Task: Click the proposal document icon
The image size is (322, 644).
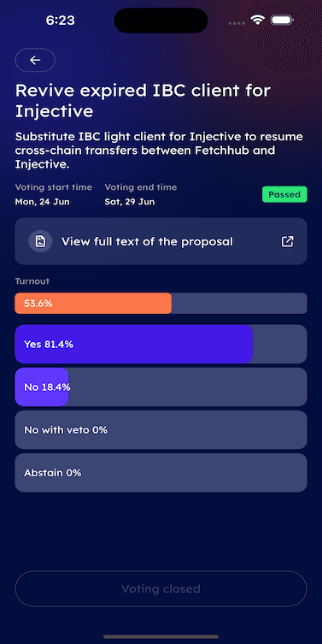Action: (40, 241)
